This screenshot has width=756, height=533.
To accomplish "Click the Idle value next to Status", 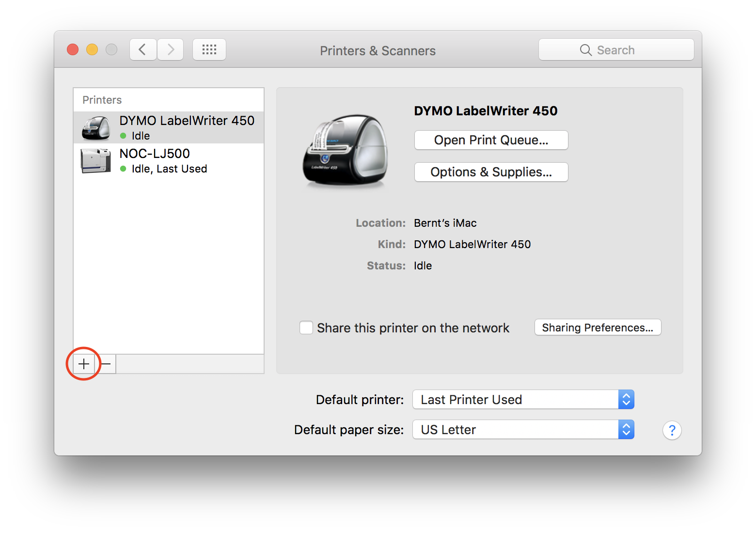I will 423,266.
